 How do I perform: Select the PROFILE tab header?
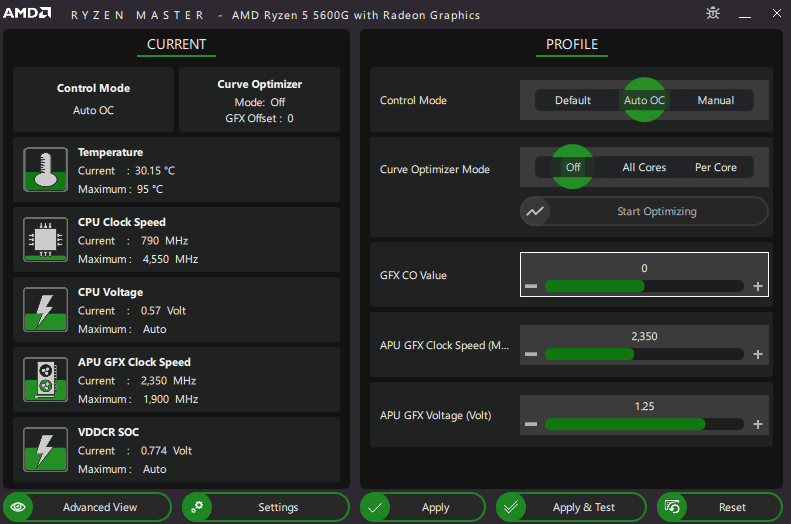click(572, 44)
